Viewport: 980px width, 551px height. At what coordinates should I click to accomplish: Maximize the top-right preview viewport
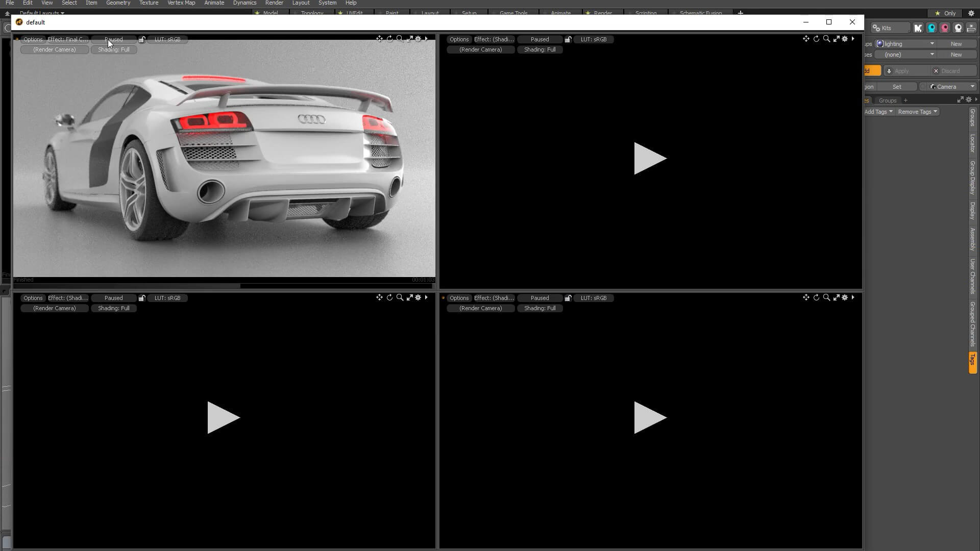pos(837,39)
